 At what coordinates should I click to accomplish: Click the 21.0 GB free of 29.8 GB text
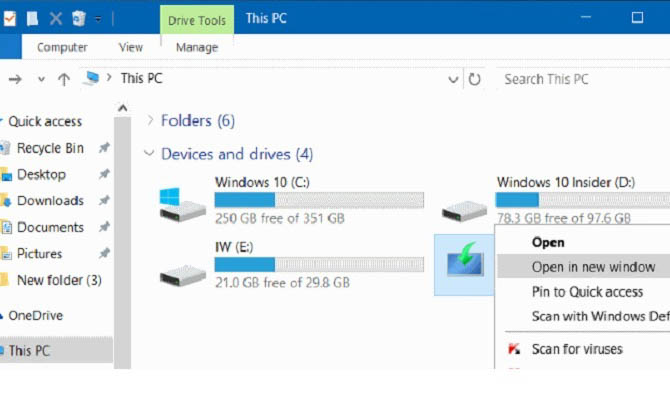(282, 283)
